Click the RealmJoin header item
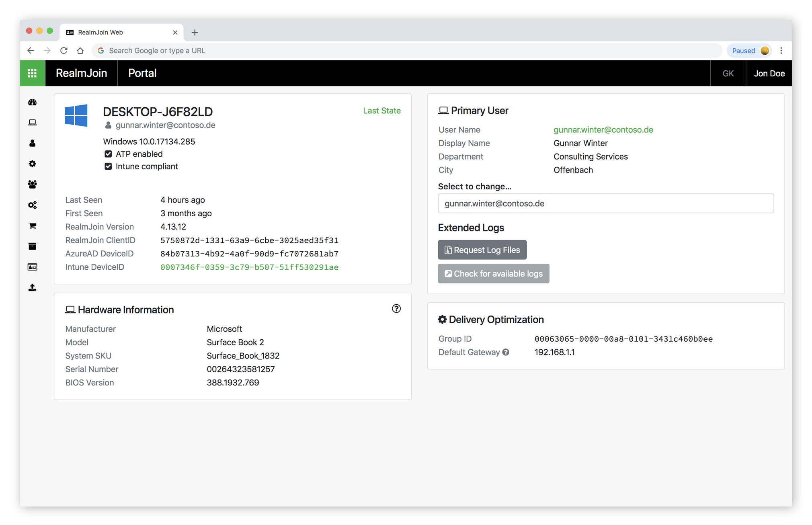 tap(82, 73)
